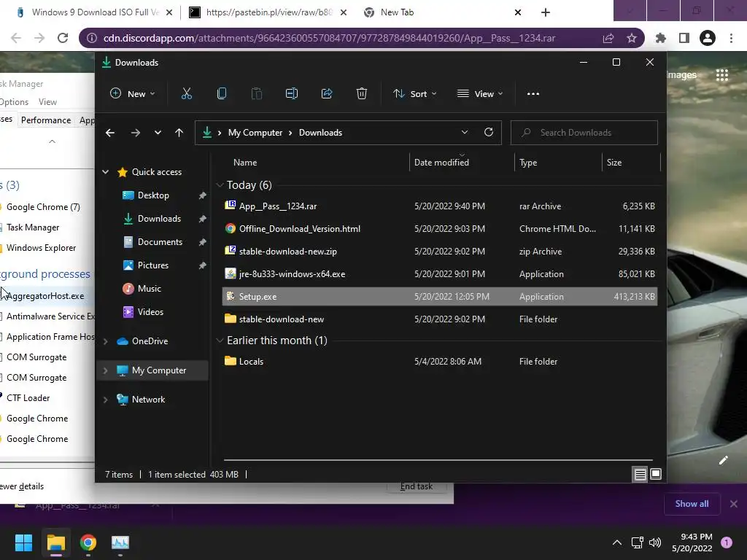Collapse the Earlier this month group
747x560 pixels.
[x=220, y=341]
